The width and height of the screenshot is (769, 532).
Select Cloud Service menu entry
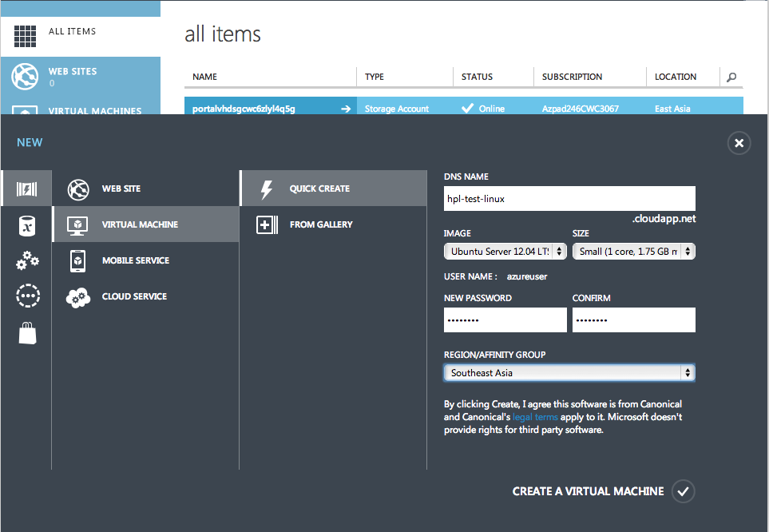(x=145, y=296)
